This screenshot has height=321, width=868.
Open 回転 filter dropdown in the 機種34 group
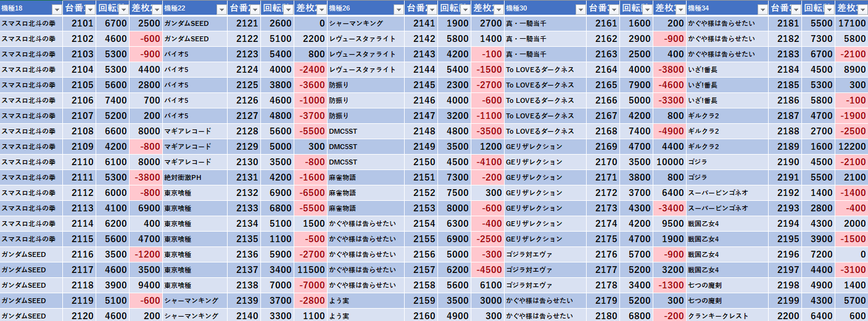pos(829,9)
